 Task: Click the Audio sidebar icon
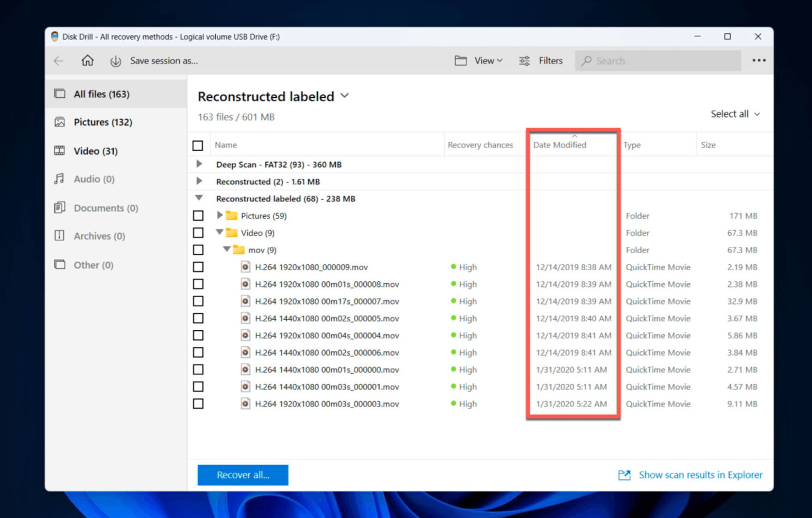point(60,179)
